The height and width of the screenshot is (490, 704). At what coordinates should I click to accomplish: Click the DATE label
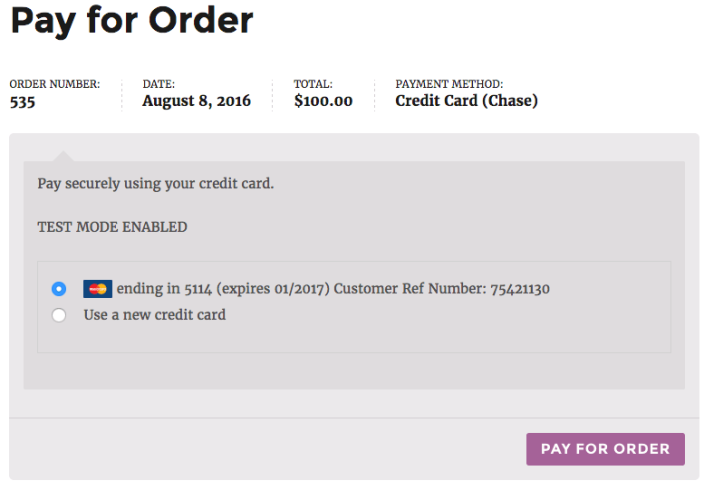158,84
